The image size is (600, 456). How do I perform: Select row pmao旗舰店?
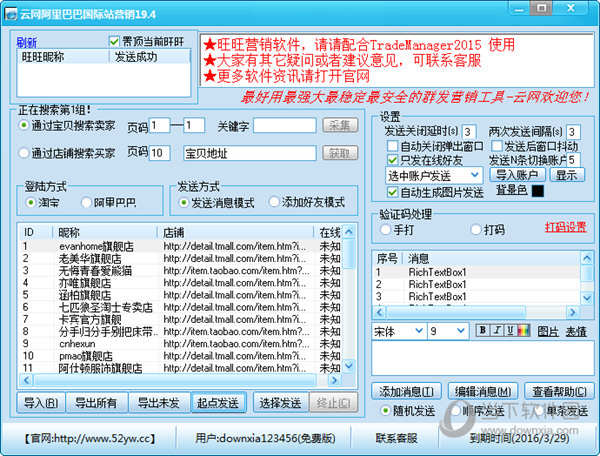coord(181,356)
